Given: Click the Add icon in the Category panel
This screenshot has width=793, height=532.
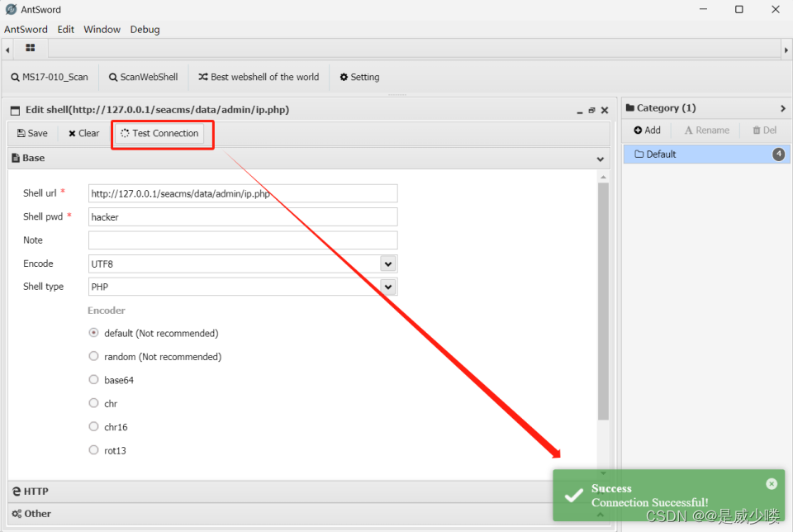Looking at the screenshot, I should click(x=636, y=130).
